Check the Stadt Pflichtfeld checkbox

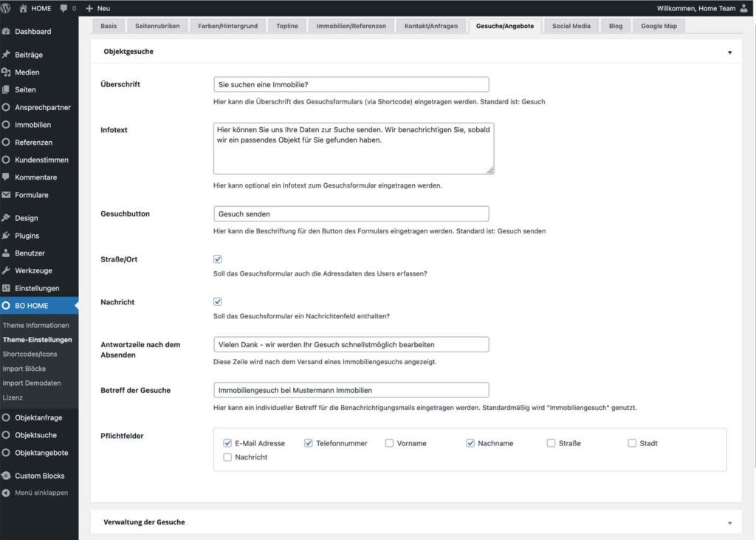pos(633,443)
